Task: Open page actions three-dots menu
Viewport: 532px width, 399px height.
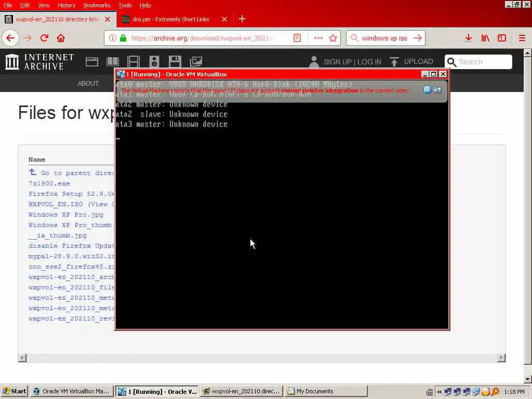Action: 318,38
